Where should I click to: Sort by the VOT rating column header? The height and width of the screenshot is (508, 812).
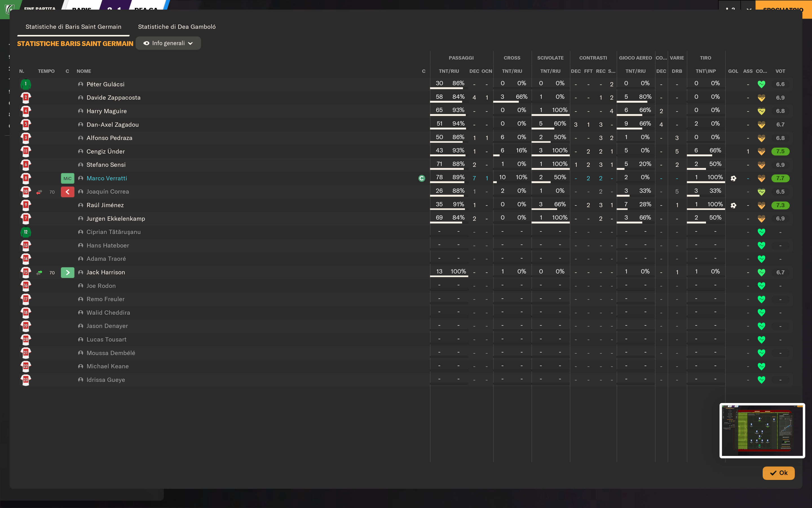pos(780,71)
